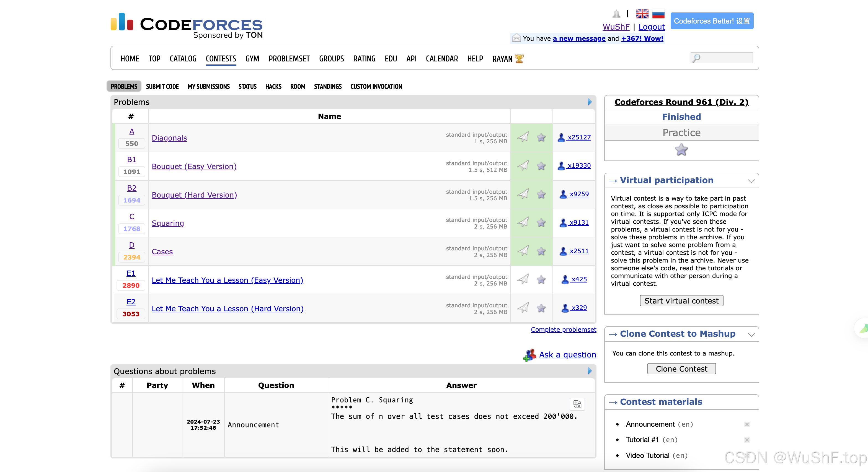Toggle favorite star for Squaring

[541, 223]
